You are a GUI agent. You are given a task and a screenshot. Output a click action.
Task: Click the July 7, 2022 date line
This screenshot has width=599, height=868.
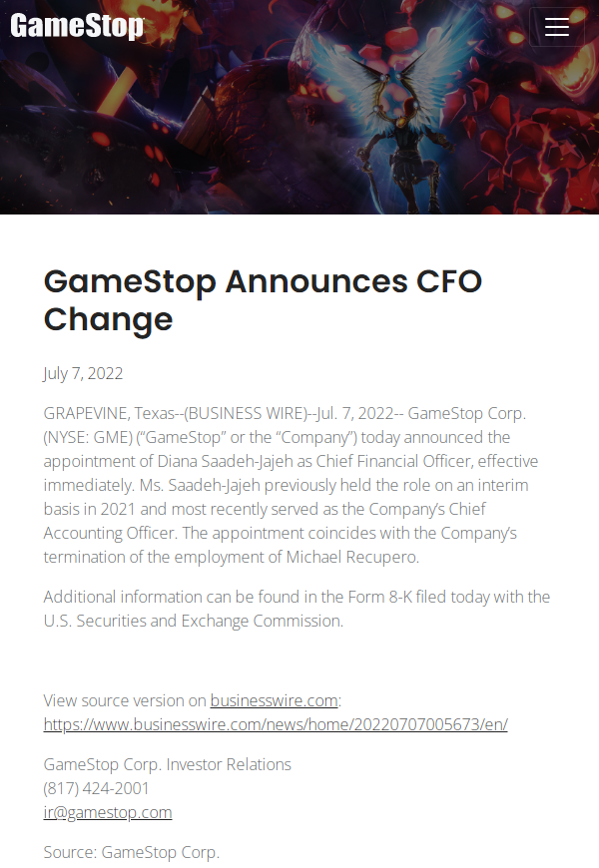[x=84, y=373]
